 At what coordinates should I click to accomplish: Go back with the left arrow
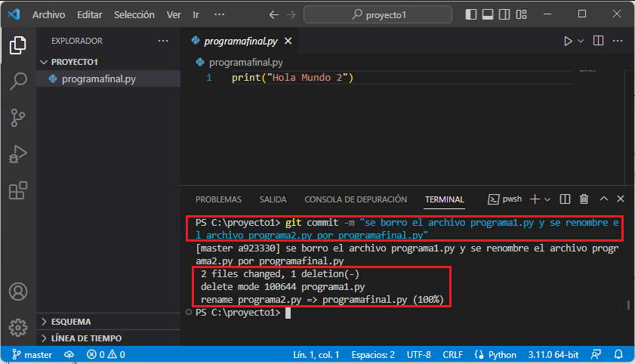[x=274, y=14]
